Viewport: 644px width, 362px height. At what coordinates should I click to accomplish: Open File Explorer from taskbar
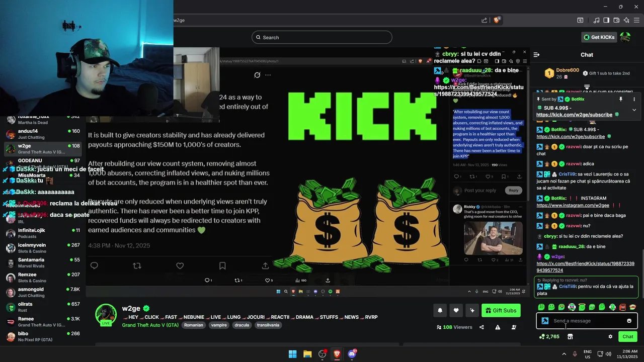[x=307, y=354]
